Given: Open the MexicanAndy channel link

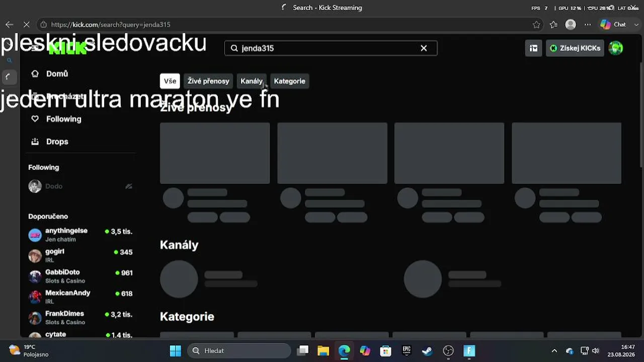Looking at the screenshot, I should (68, 293).
